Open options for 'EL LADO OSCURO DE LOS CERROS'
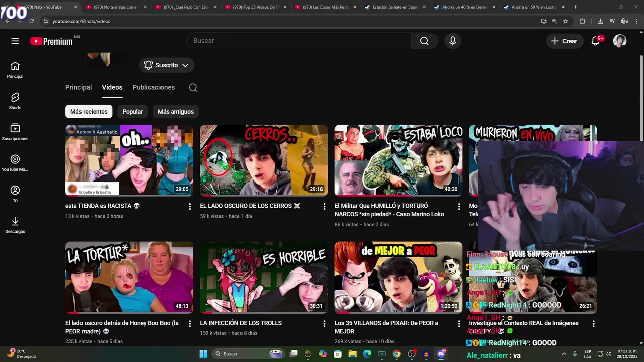Image resolution: width=644 pixels, height=362 pixels. click(x=324, y=207)
